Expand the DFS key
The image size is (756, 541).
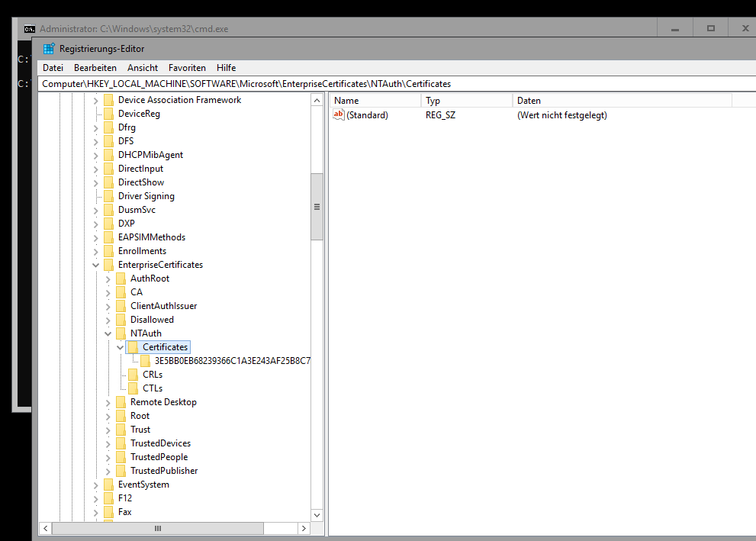click(95, 141)
